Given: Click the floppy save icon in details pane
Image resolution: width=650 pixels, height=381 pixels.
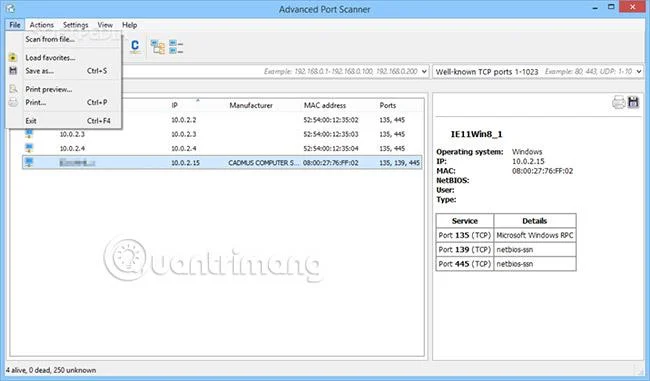Looking at the screenshot, I should click(633, 102).
